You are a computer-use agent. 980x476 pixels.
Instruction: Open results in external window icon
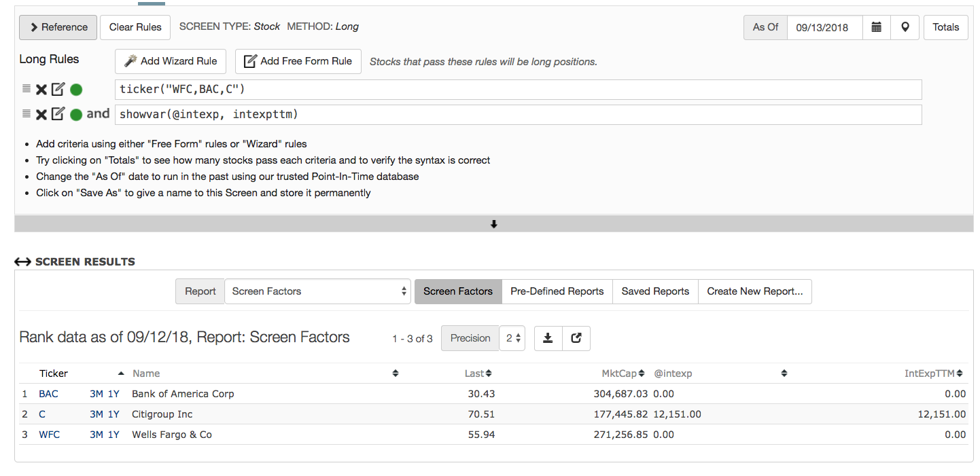tap(576, 338)
